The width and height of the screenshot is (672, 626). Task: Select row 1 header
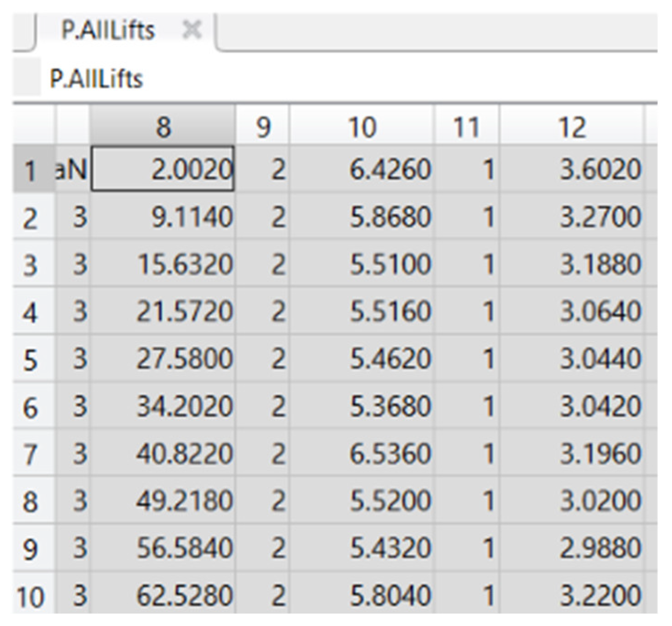click(30, 170)
